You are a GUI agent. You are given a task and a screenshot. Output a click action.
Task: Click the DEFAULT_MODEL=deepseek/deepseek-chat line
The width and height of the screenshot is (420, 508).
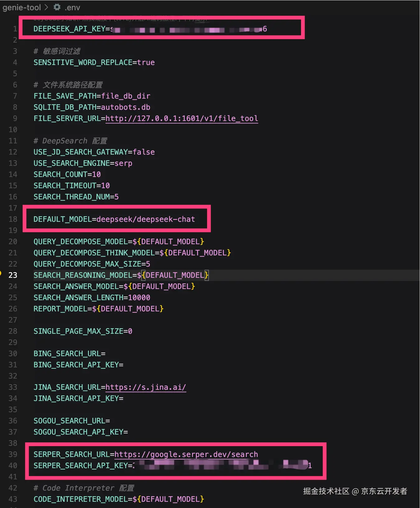pyautogui.click(x=114, y=219)
